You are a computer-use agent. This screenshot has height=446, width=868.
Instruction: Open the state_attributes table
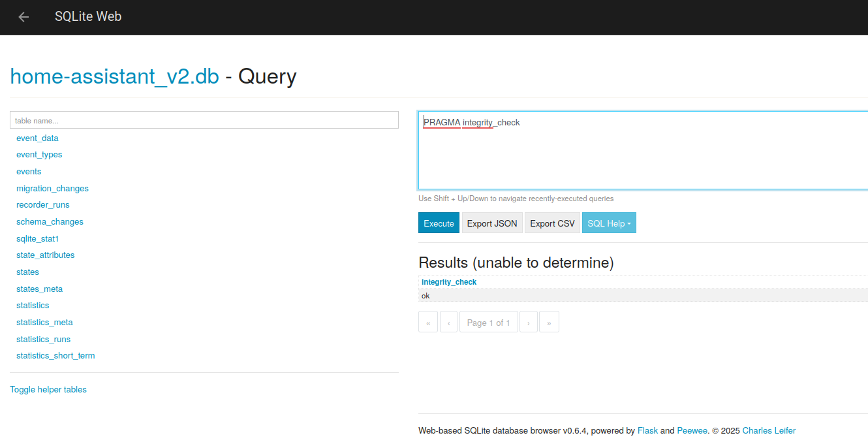(46, 255)
